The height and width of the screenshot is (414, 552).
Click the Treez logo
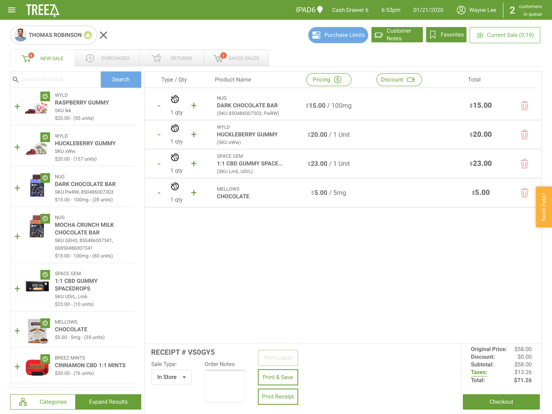(x=43, y=10)
